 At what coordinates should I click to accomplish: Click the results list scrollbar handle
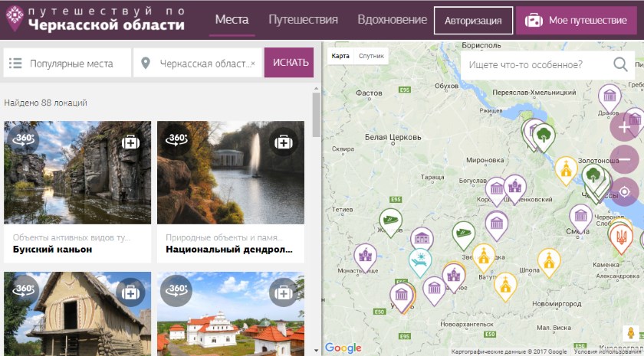tap(316, 114)
